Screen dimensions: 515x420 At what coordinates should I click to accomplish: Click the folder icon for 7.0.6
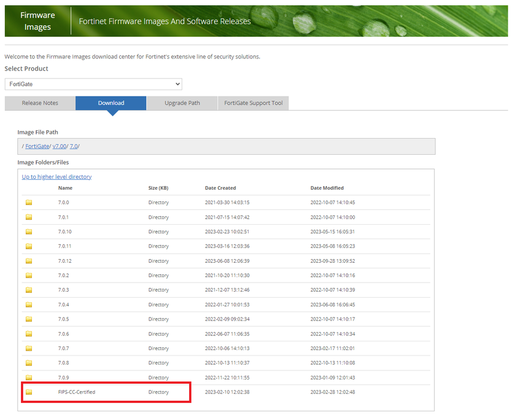(x=29, y=334)
